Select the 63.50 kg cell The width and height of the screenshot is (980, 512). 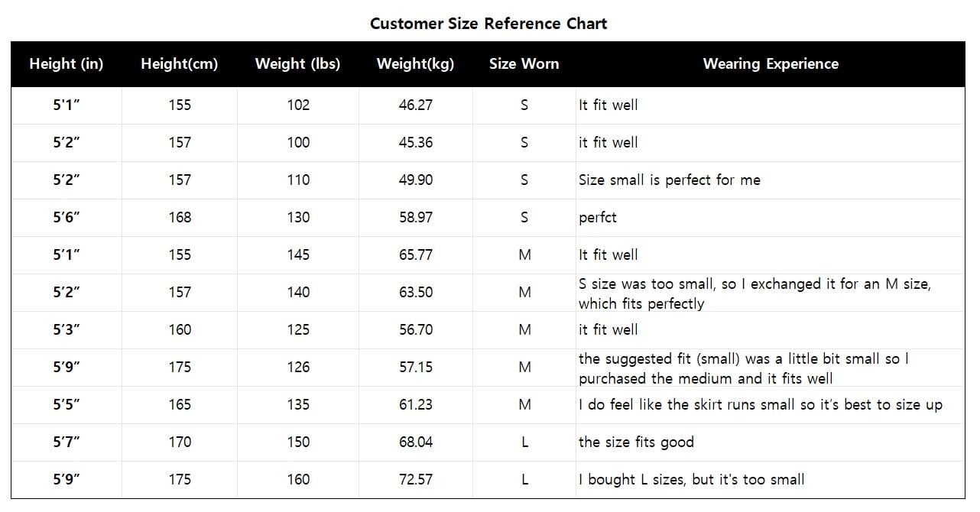(x=415, y=292)
